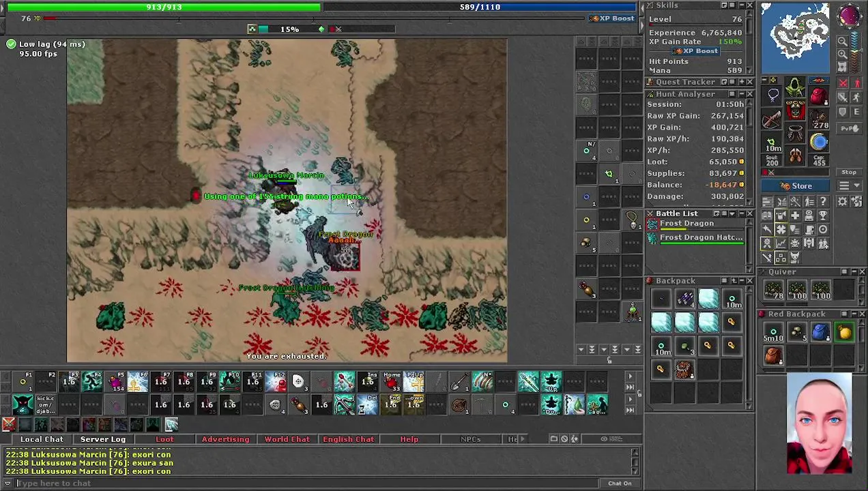Click the boots equipment slot
The image size is (868, 491).
click(796, 155)
